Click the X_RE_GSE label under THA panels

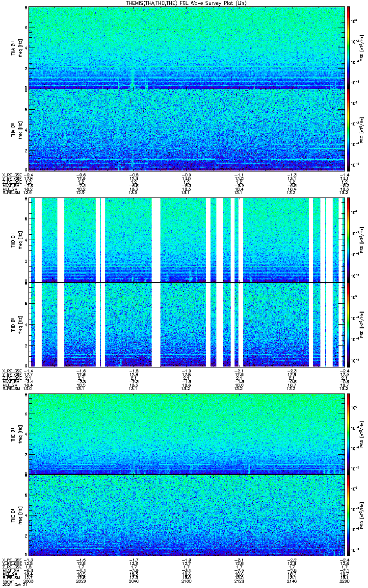tap(11, 175)
